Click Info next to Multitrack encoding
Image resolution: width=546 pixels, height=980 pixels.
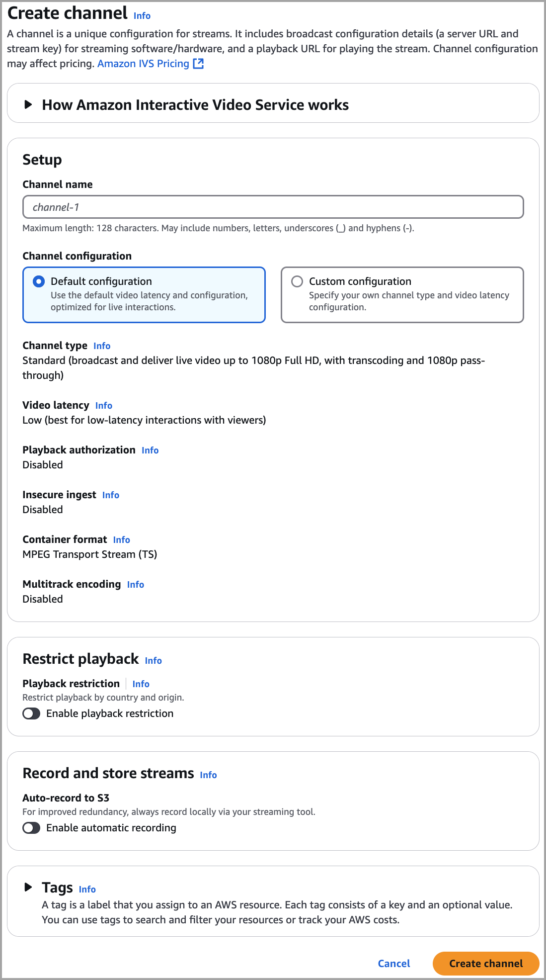[135, 584]
